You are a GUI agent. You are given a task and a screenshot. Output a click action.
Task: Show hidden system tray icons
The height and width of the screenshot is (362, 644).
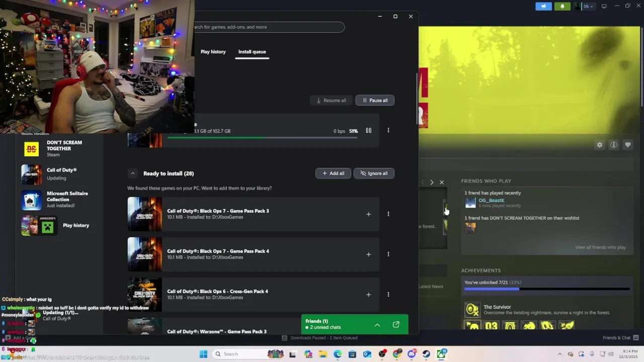click(559, 354)
